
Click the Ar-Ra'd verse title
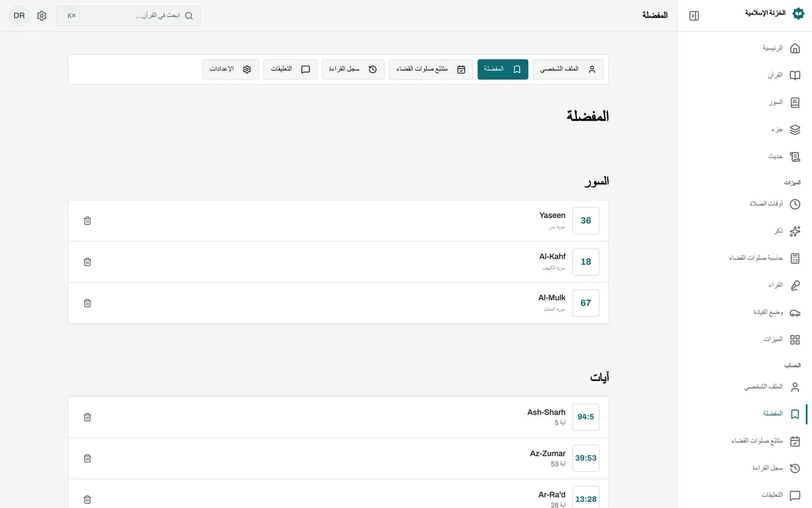[x=552, y=494]
